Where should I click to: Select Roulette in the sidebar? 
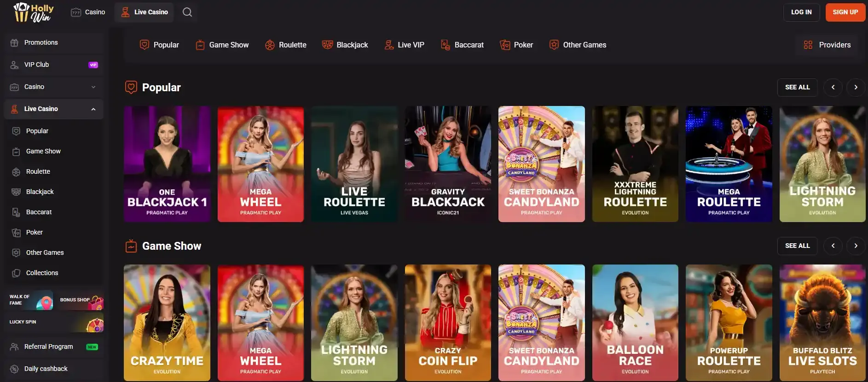(54, 171)
